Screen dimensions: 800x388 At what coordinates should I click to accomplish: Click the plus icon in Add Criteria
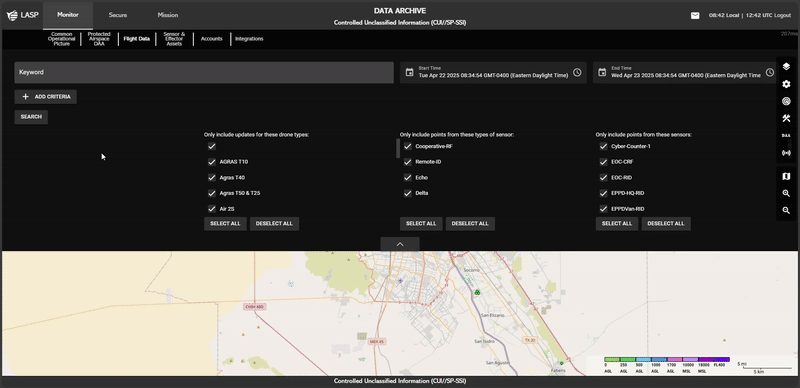coord(26,96)
